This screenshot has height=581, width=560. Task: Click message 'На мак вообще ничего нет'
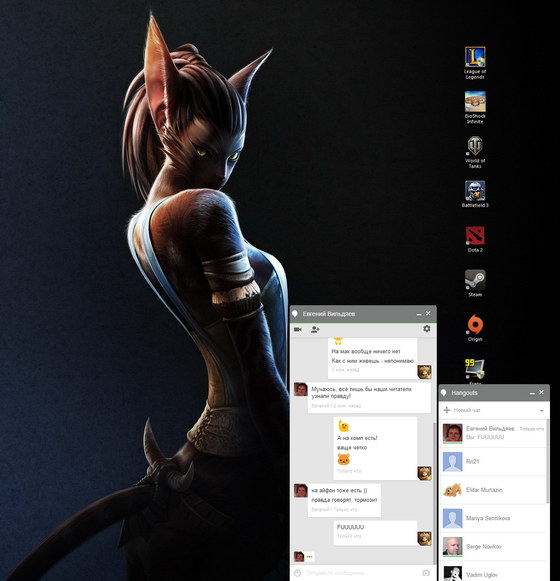[x=365, y=351]
